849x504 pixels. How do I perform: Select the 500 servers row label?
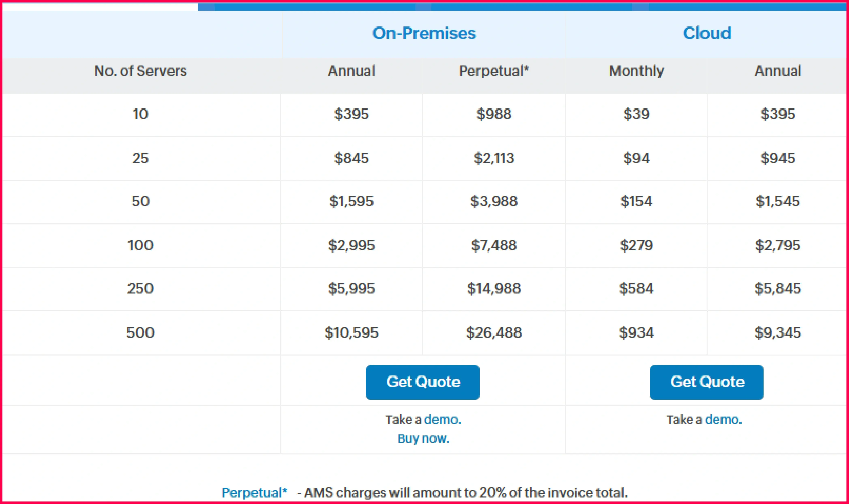click(140, 332)
